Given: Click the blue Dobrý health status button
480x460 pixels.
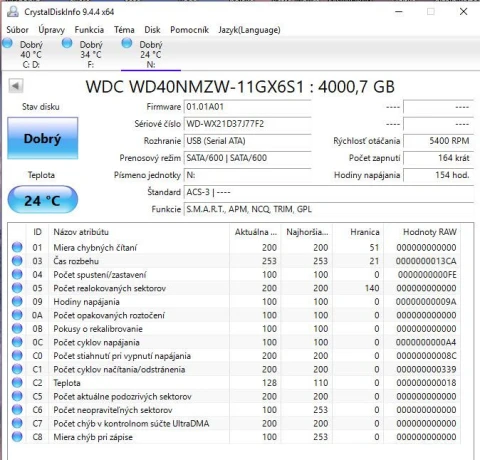Looking at the screenshot, I should (43, 138).
